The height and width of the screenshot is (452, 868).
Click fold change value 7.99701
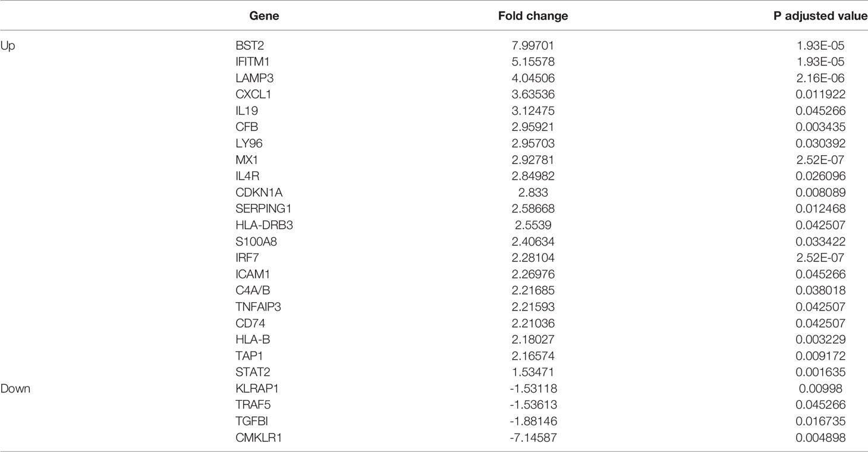pos(533,45)
